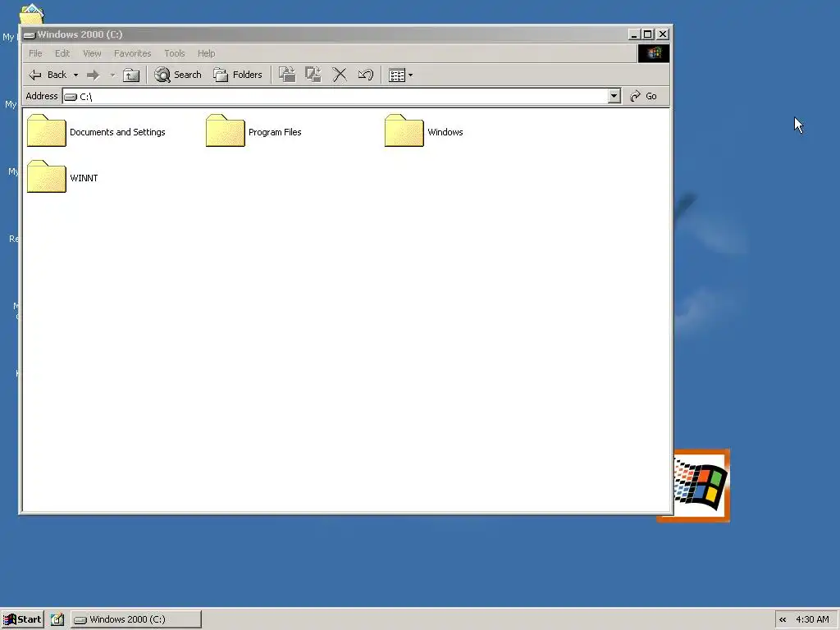Click the 'Documents and Settings' folder name

pyautogui.click(x=117, y=132)
